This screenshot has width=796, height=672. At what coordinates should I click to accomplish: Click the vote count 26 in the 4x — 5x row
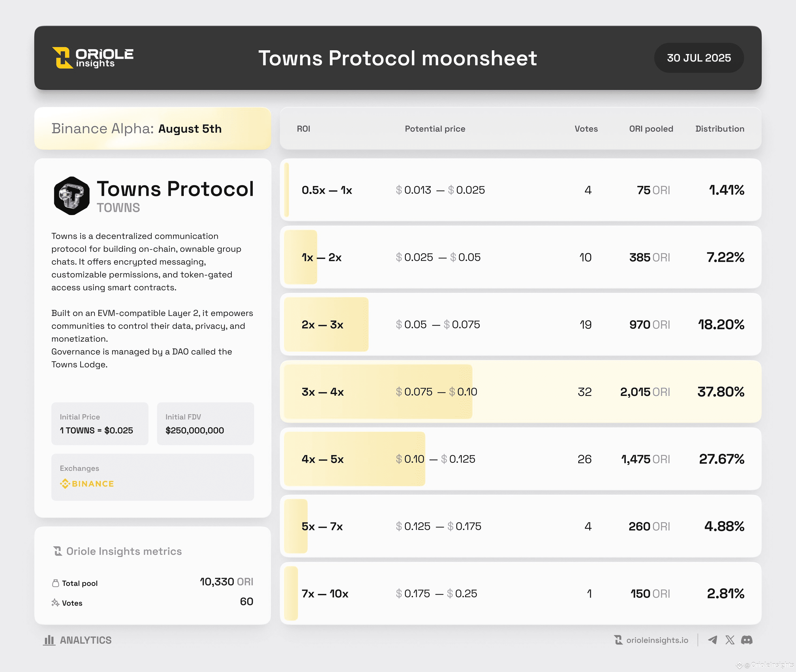585,459
